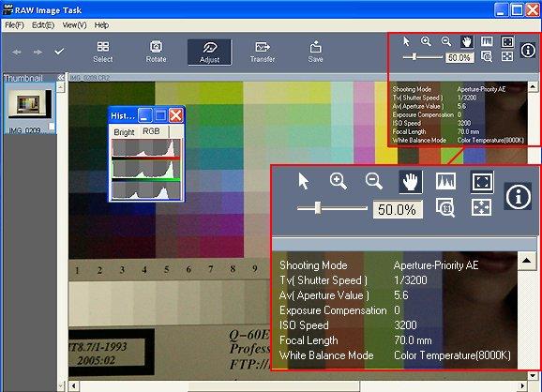Click the RAW Image Task title bar icon

click(8, 10)
